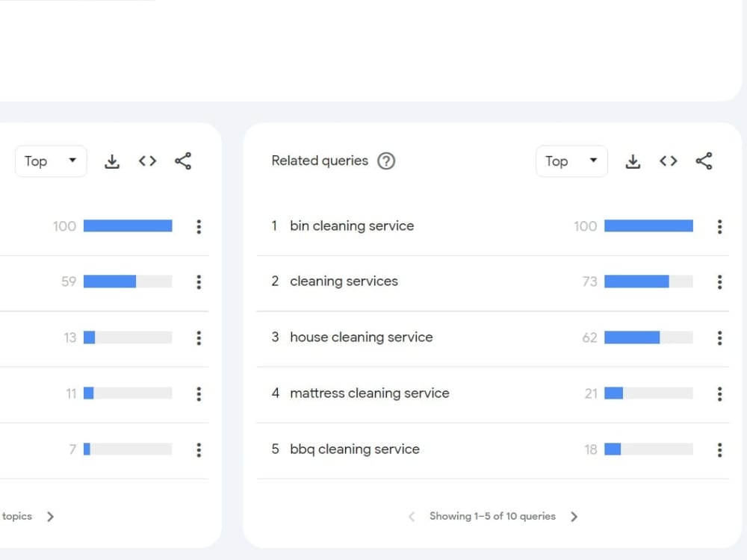Open the Top dropdown in topics card
The width and height of the screenshot is (747, 560).
[x=51, y=161]
